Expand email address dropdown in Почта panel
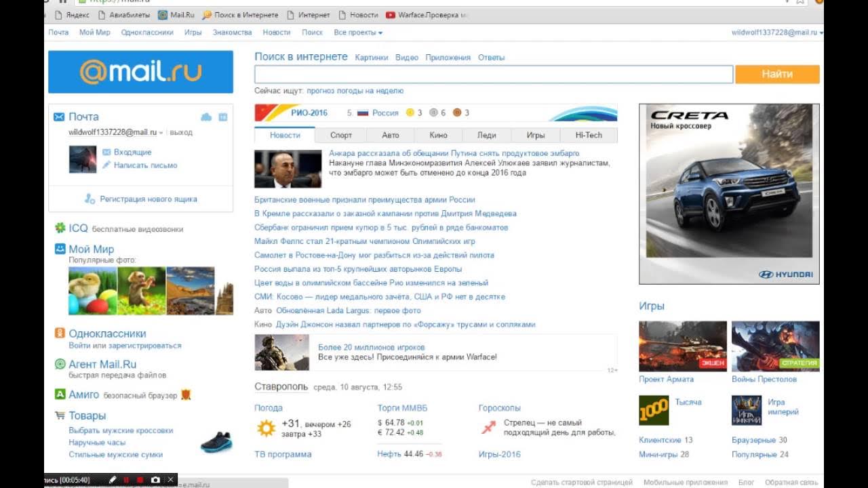Viewport: 868px width, 488px height. click(x=161, y=133)
